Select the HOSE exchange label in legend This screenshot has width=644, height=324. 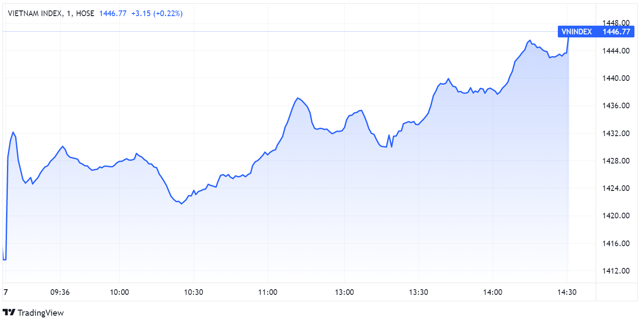(x=85, y=13)
